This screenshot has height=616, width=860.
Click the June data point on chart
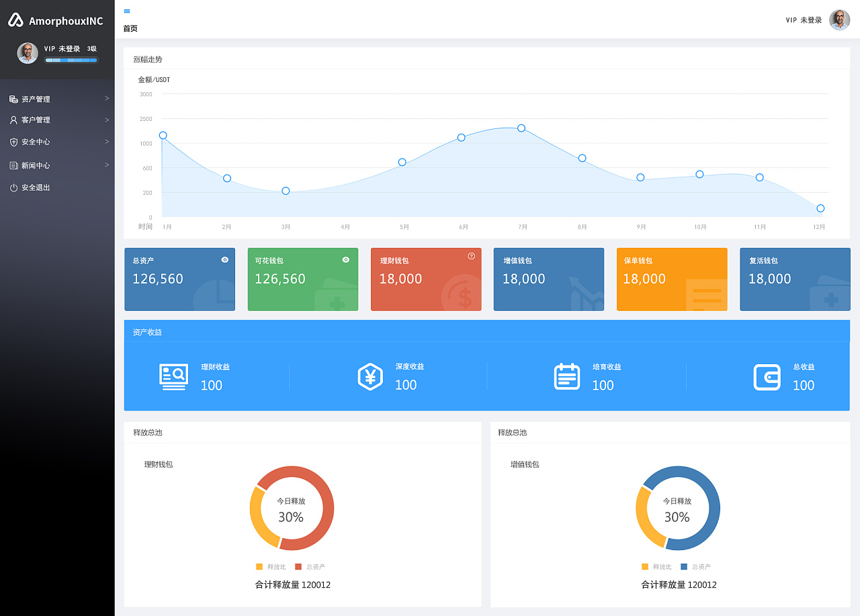click(x=461, y=137)
